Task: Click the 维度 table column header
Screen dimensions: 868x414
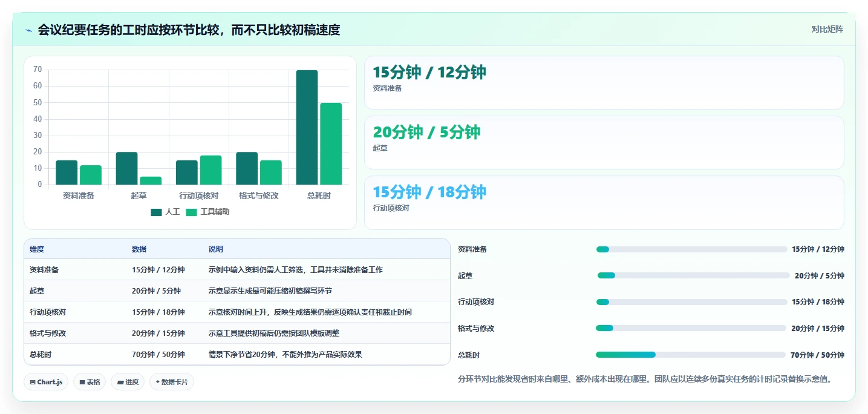Action: click(x=37, y=249)
